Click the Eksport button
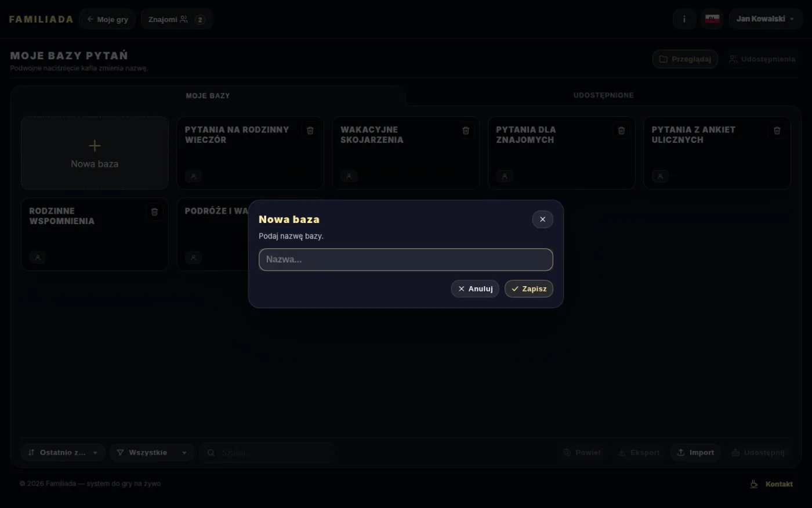The image size is (812, 508). pos(639,453)
